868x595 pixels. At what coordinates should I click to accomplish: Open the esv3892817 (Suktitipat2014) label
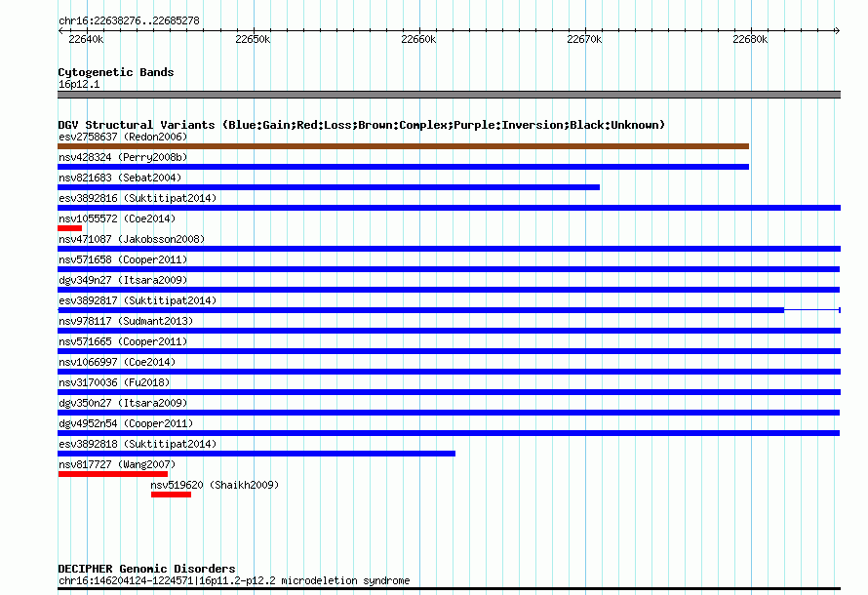click(x=138, y=300)
